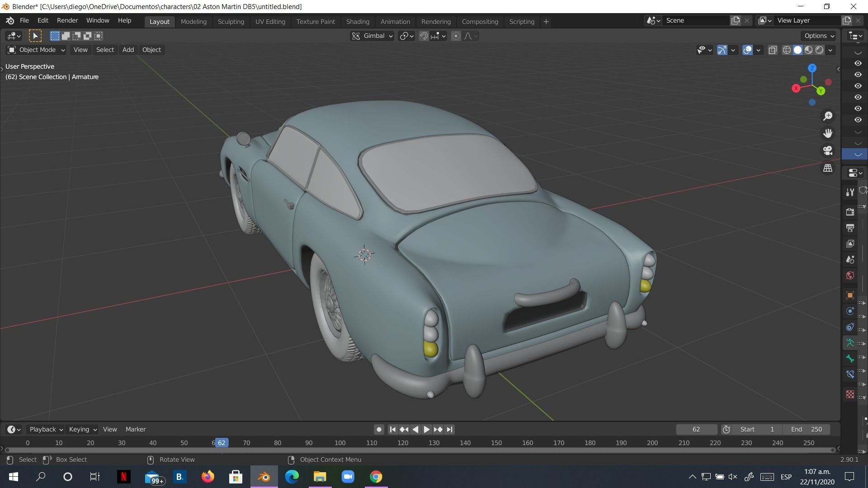Open the pivot point dropdown
Screen dimensions: 868x488
(406, 36)
